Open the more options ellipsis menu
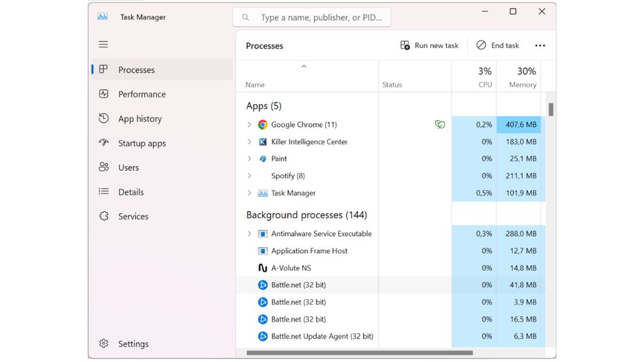The image size is (644, 362). (540, 45)
